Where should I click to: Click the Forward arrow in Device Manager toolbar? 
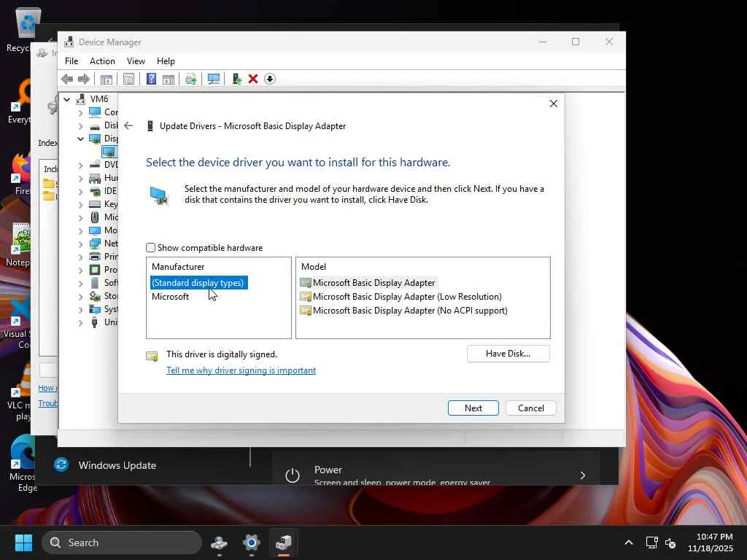pos(84,79)
